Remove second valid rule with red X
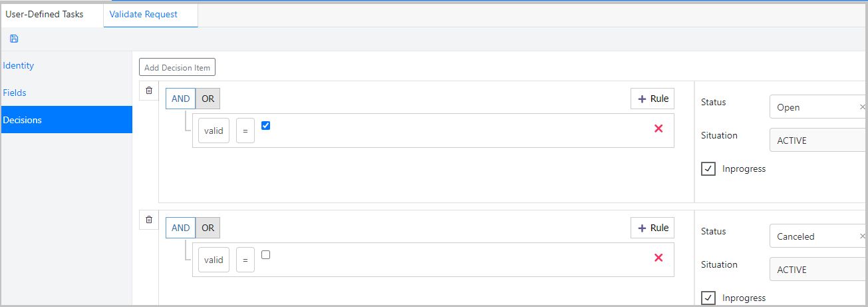The width and height of the screenshot is (868, 307). click(x=658, y=258)
